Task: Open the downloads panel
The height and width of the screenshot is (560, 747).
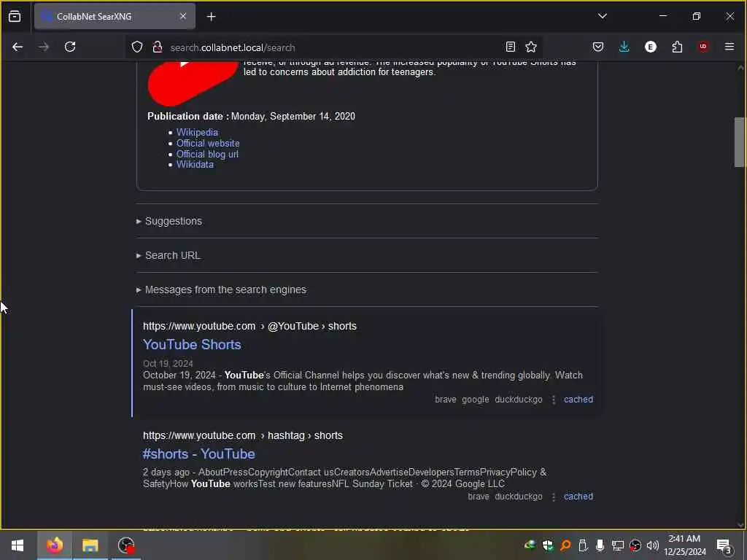Action: [x=624, y=47]
